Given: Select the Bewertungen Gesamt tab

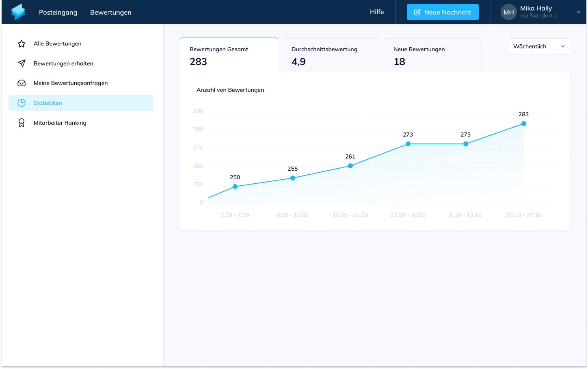Looking at the screenshot, I should pos(229,55).
